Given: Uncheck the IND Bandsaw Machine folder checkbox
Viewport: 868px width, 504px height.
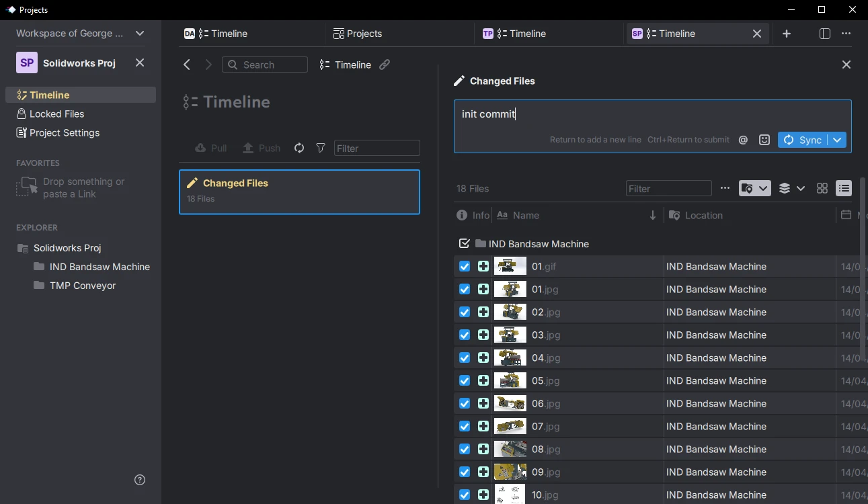Looking at the screenshot, I should [x=464, y=243].
